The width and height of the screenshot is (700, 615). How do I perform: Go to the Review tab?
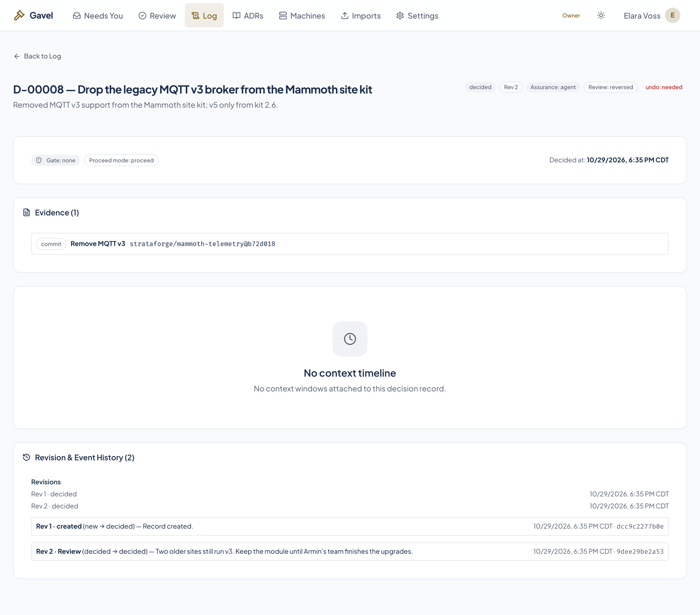(157, 16)
